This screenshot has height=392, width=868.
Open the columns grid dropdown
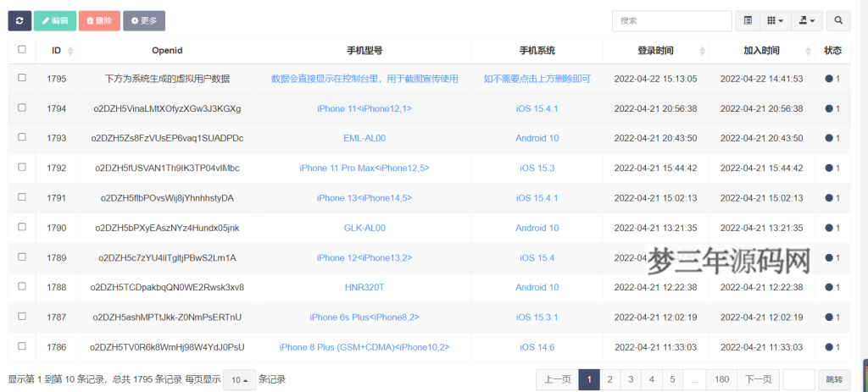(775, 20)
